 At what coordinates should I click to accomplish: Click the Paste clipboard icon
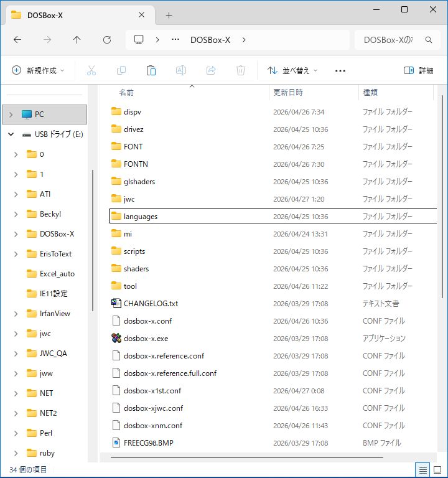(151, 70)
